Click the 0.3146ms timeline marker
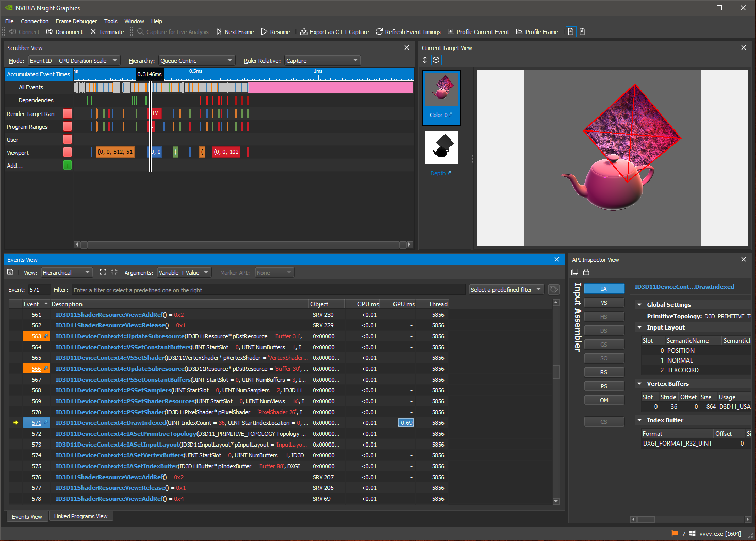756x541 pixels. (150, 74)
